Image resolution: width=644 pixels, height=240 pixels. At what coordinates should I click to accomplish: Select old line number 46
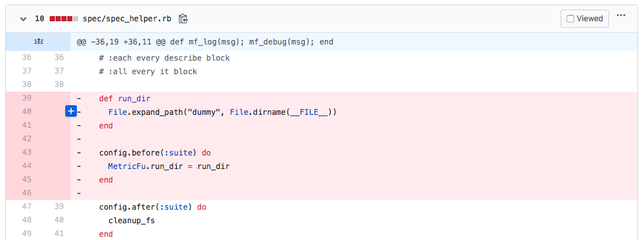coord(26,193)
